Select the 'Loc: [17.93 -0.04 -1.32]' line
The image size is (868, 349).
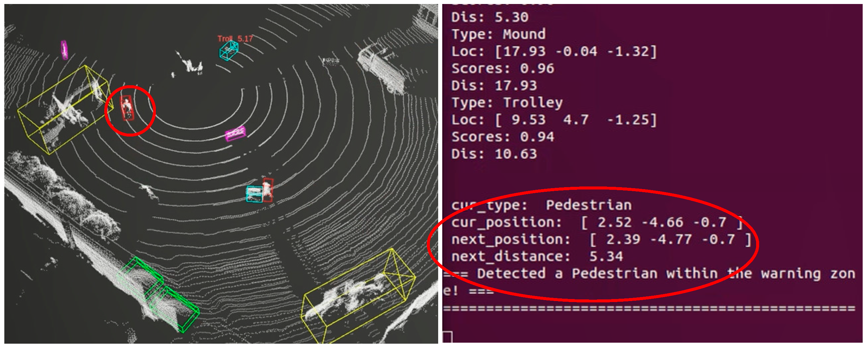click(554, 52)
